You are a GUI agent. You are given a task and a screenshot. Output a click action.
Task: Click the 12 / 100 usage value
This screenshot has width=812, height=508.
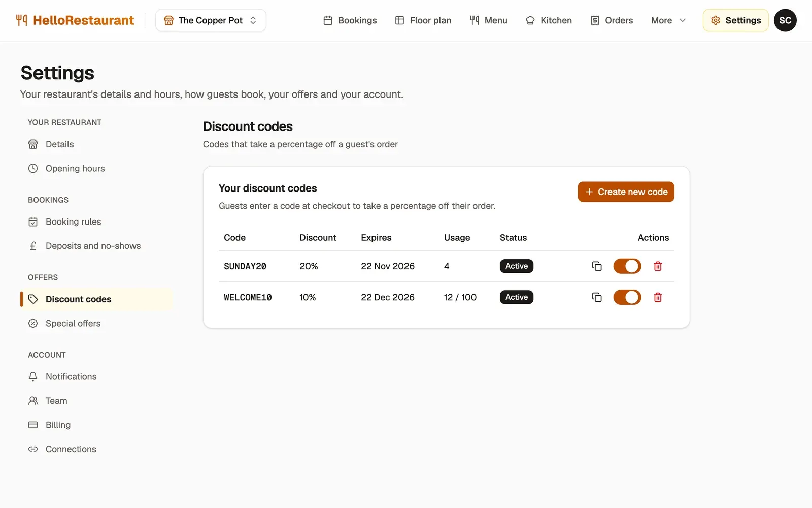pos(460,297)
